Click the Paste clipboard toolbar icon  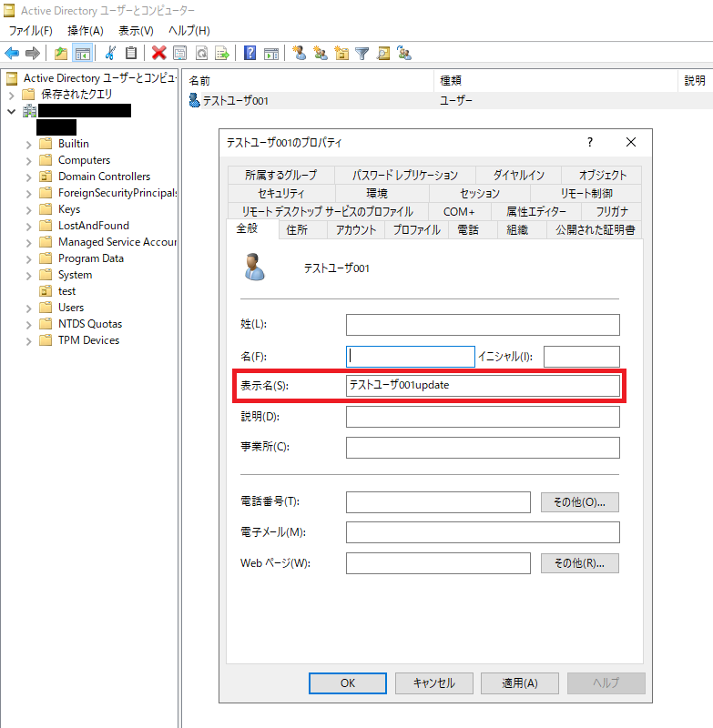coord(131,54)
